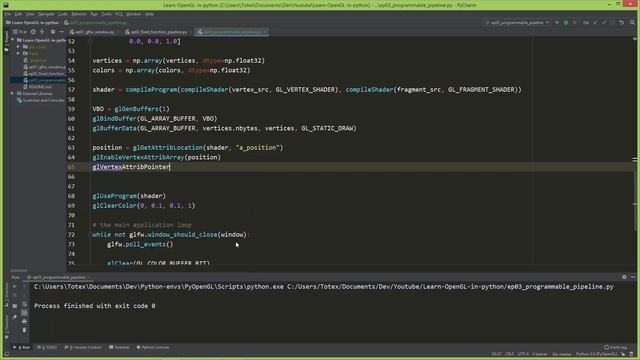Switch to ep01_glfw_window.py editor tab
This screenshot has width=640, height=360.
tap(94, 32)
